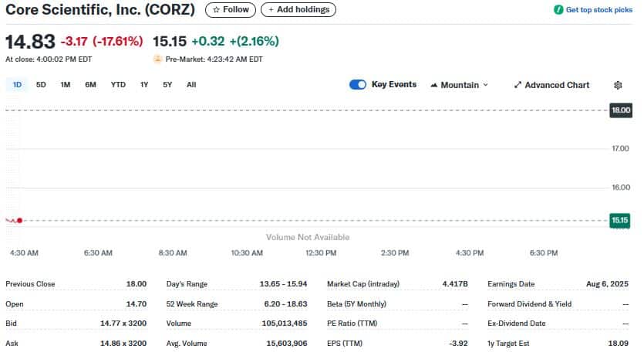Image resolution: width=644 pixels, height=356 pixels.
Task: Click the Ex-Dividend Date label
Action: 516,324
